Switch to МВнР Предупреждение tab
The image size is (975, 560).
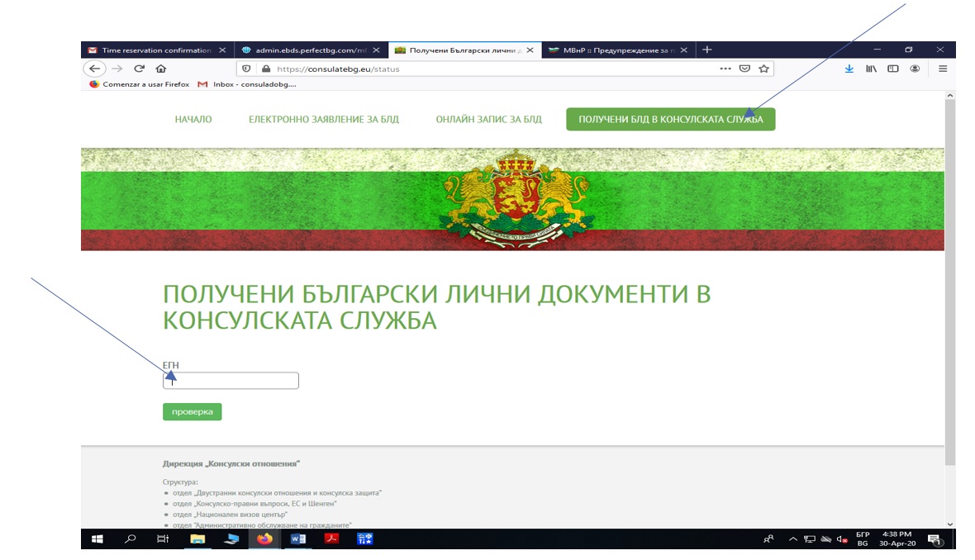tap(618, 50)
